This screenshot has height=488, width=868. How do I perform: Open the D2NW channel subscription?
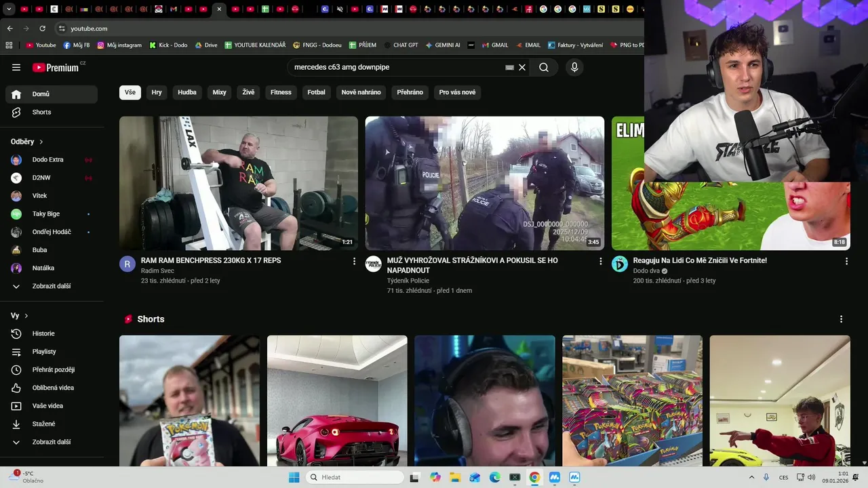click(52, 178)
